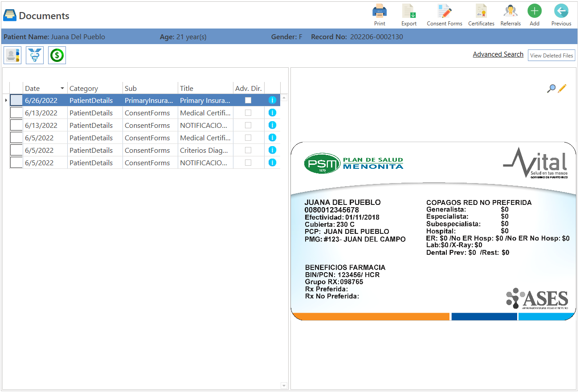Open info for the 6/26/2022 Primary Insurance row

[273, 100]
